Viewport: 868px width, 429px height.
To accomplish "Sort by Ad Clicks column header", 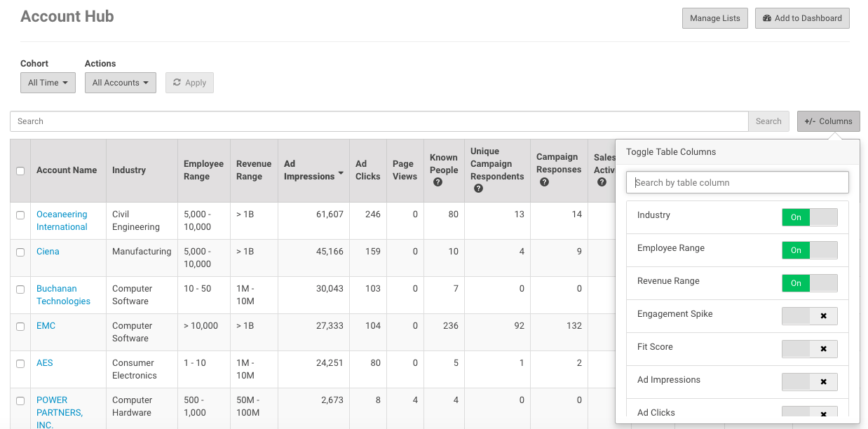I will [367, 170].
